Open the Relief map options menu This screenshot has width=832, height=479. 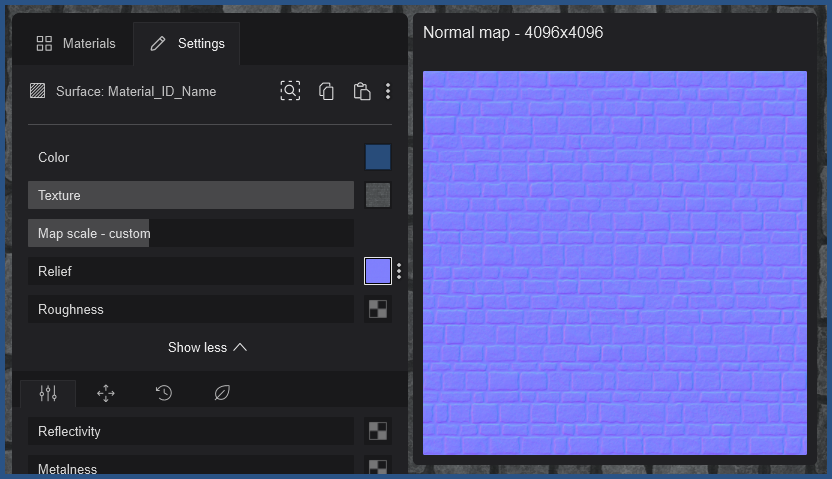[399, 272]
